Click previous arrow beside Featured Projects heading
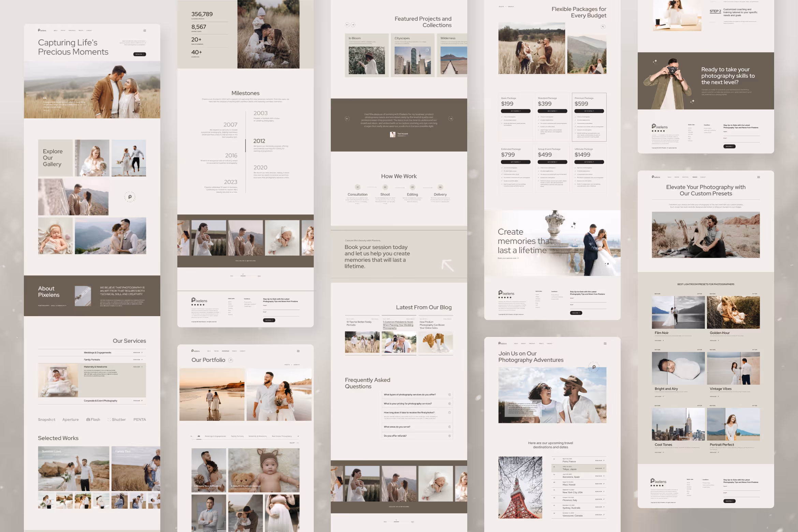Viewport: 798px width, 532px height. 347,25
